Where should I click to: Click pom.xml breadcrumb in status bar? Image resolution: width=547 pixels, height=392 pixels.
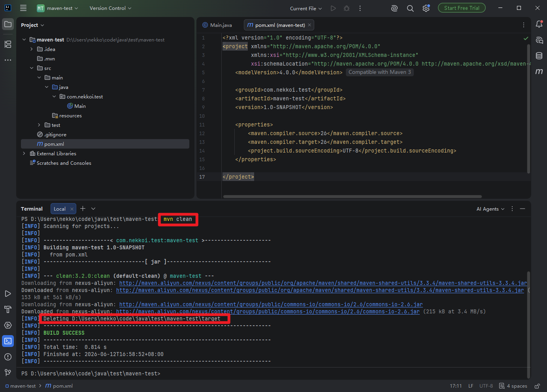pos(59,386)
